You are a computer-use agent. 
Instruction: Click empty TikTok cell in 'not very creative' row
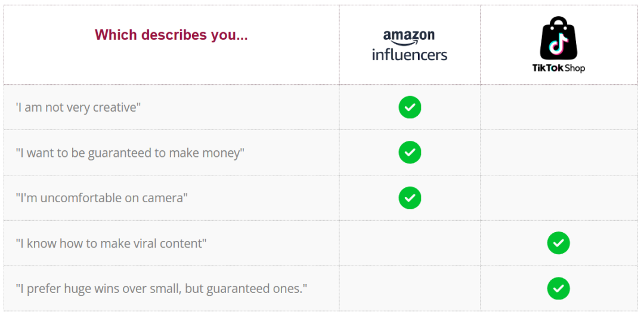pos(559,107)
